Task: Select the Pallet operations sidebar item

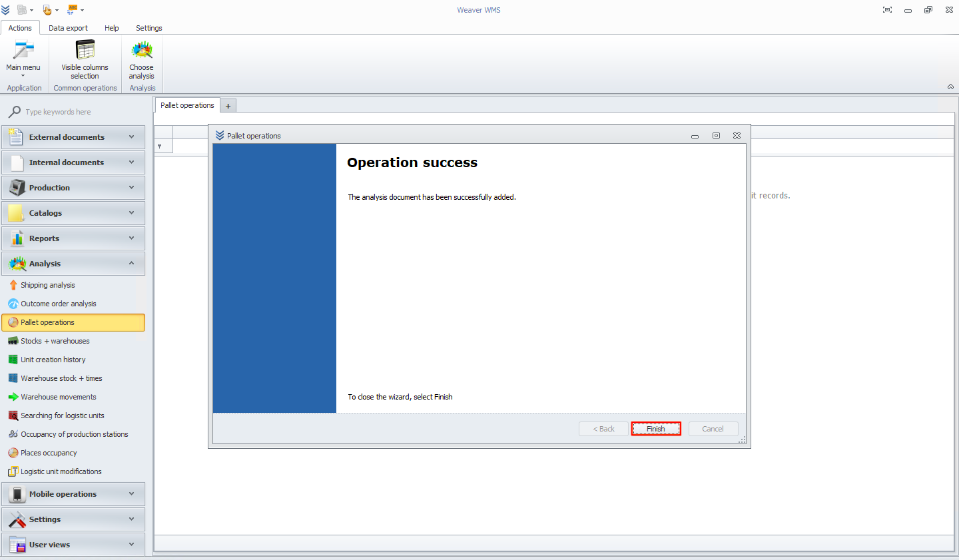Action: [x=73, y=322]
